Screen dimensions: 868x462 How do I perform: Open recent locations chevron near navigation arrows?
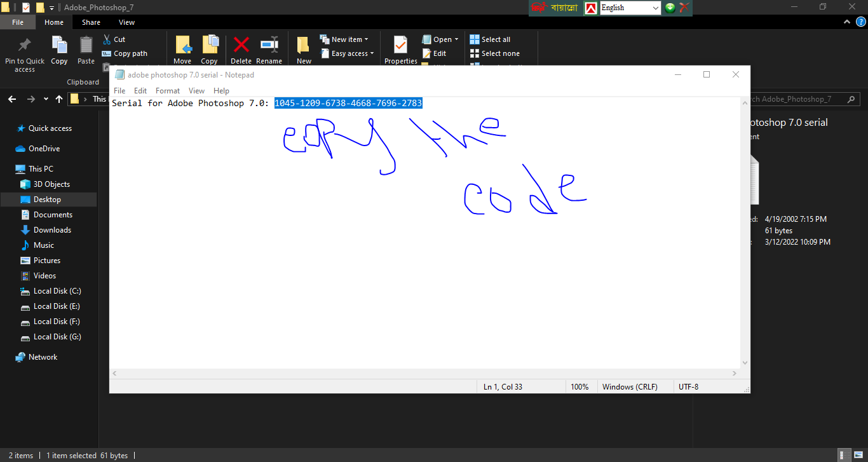(x=46, y=99)
